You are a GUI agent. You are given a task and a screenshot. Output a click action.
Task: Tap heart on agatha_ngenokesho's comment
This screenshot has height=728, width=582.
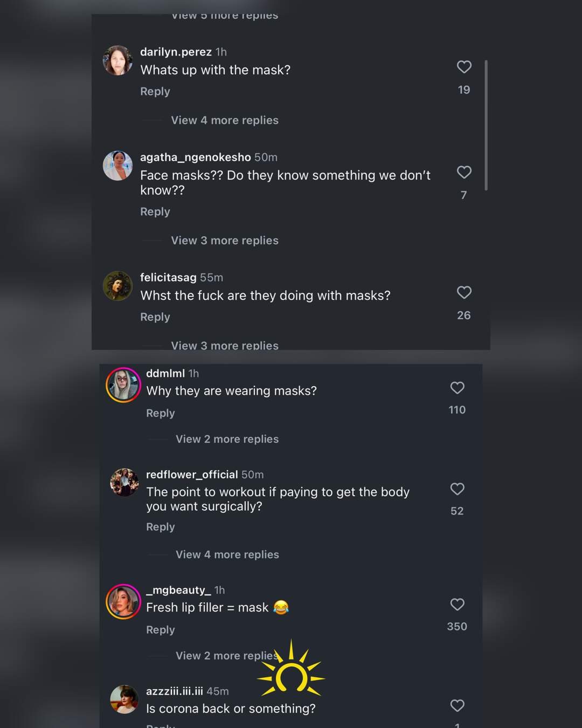pos(464,172)
